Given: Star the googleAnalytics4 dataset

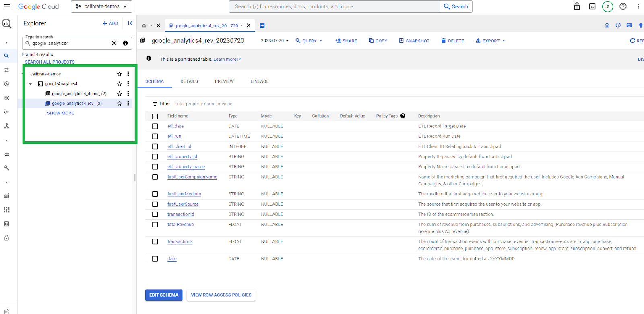Looking at the screenshot, I should [x=120, y=84].
